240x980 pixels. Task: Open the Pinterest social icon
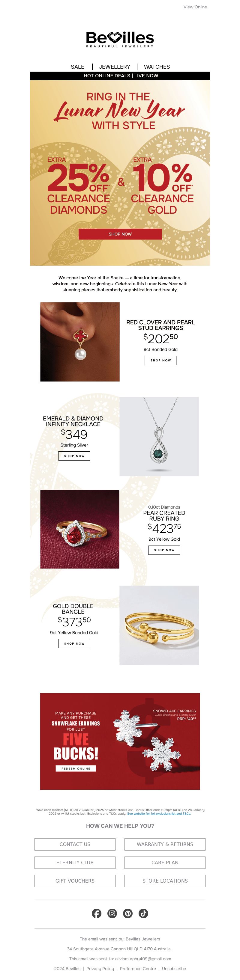pos(127,913)
